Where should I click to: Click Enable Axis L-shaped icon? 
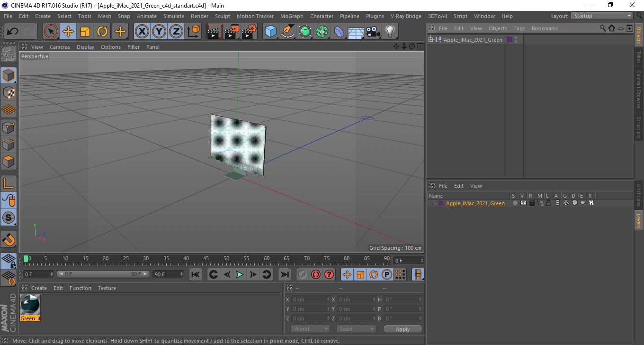(9, 183)
